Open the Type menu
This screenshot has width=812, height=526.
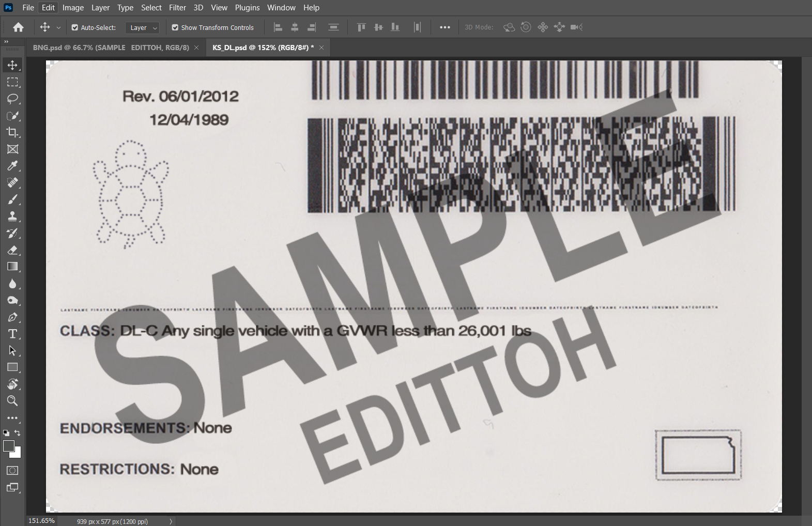pos(125,8)
